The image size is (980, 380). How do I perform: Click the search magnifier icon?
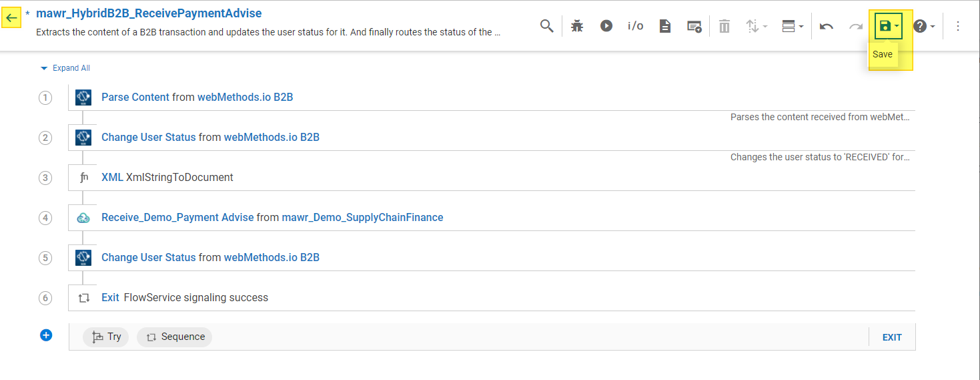547,26
